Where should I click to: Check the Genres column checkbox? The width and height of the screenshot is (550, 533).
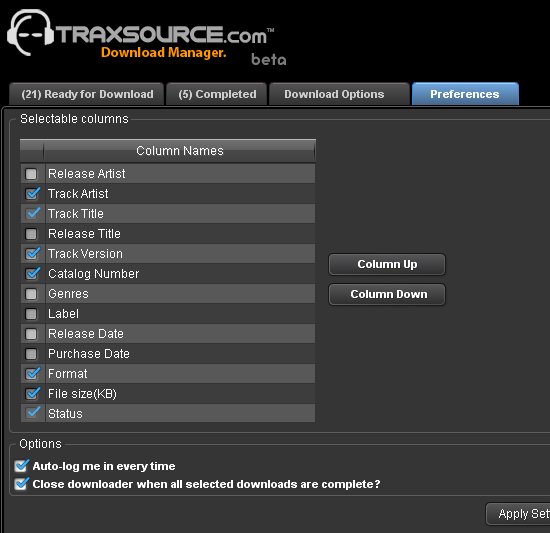[x=31, y=294]
